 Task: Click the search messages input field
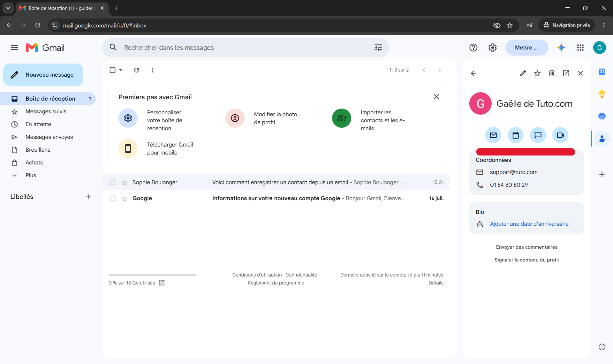pos(246,48)
